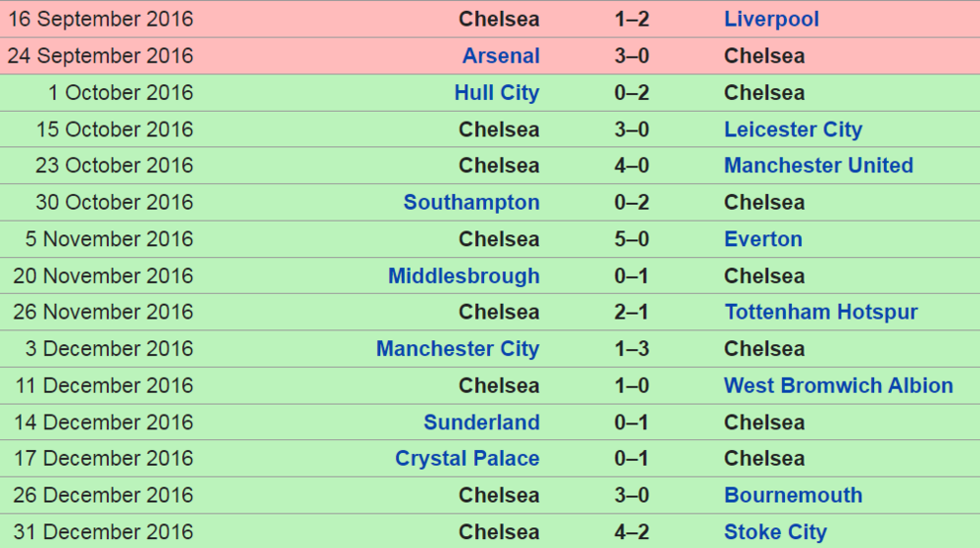Follow the Everton link
Viewport: 980px width, 548px height.
click(x=763, y=238)
